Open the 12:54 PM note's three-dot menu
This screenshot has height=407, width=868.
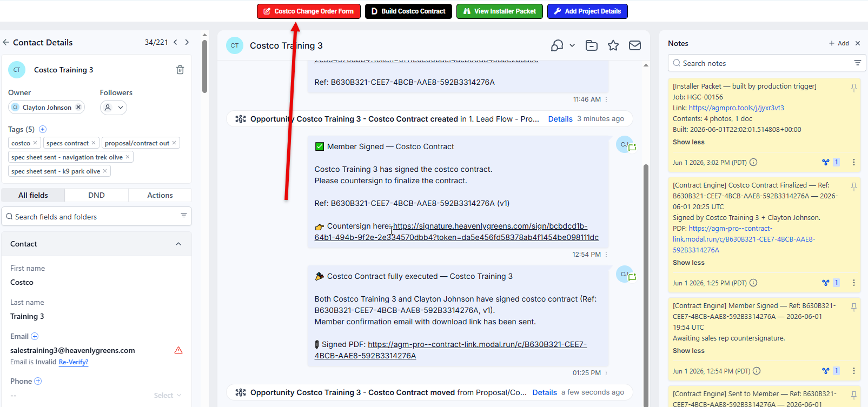[854, 371]
